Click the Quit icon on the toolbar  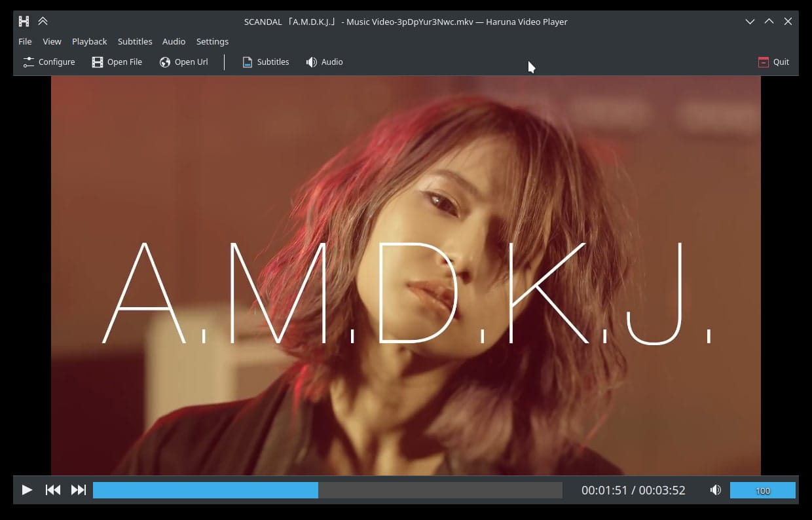click(x=762, y=62)
